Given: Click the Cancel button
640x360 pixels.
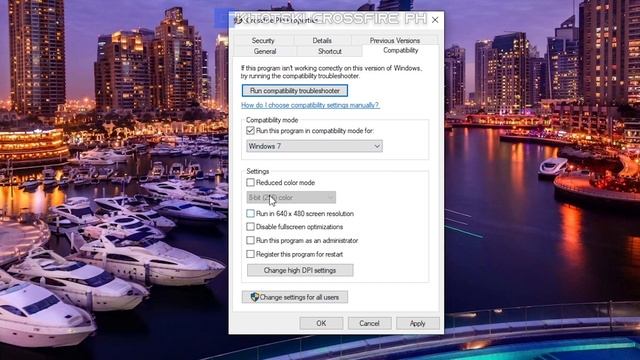Looking at the screenshot, I should 369,323.
